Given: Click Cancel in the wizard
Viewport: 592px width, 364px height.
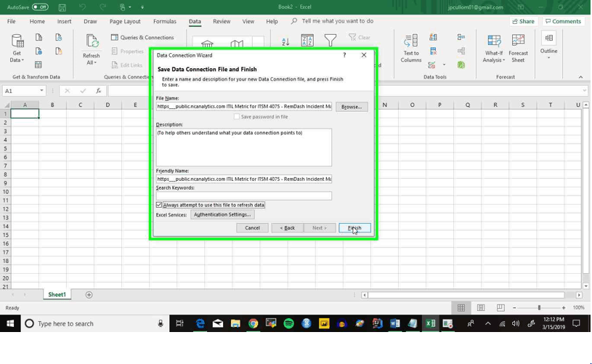Looking at the screenshot, I should point(252,227).
